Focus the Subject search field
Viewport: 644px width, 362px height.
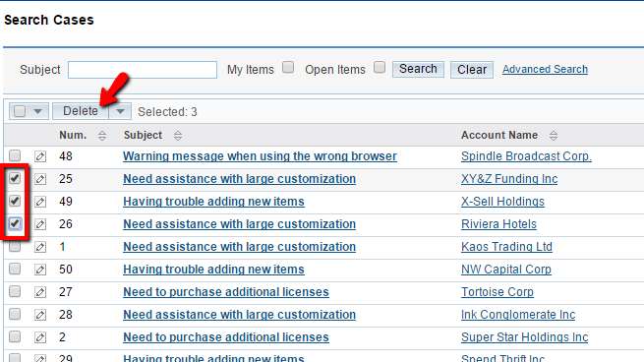[143, 70]
